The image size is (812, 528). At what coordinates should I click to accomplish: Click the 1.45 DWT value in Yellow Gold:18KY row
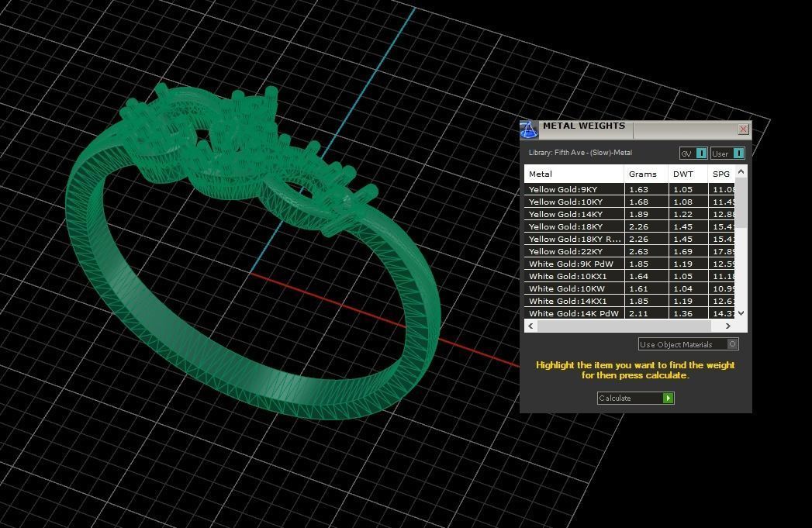[683, 226]
